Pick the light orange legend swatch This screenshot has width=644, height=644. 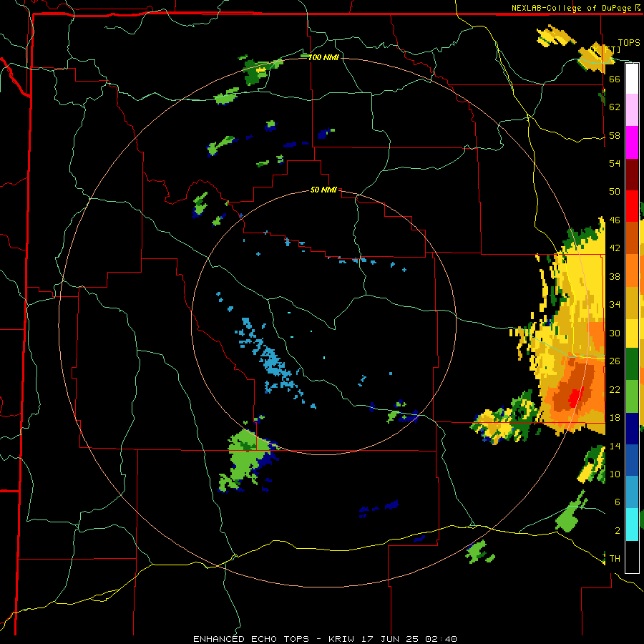coord(632,270)
